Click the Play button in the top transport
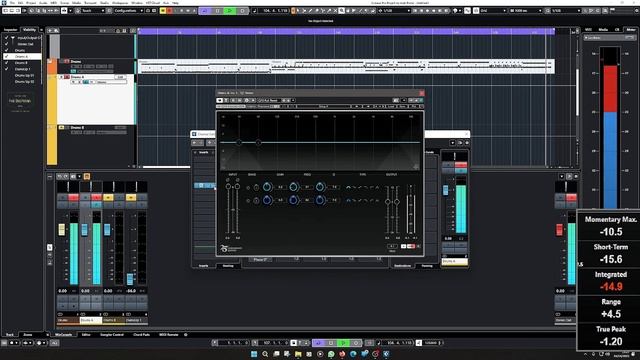Viewport: 640px width, 360px height. [230, 11]
